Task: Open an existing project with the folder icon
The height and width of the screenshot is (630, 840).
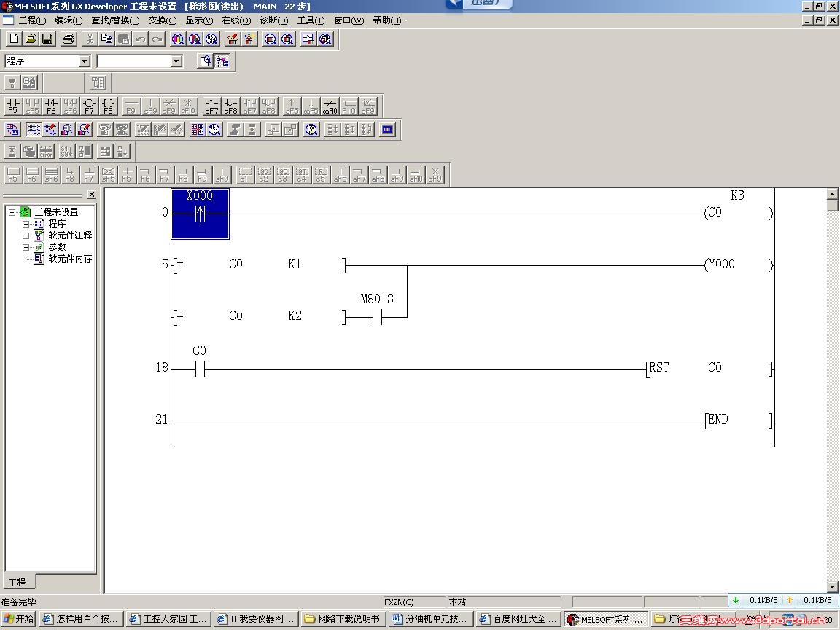Action: click(x=31, y=39)
